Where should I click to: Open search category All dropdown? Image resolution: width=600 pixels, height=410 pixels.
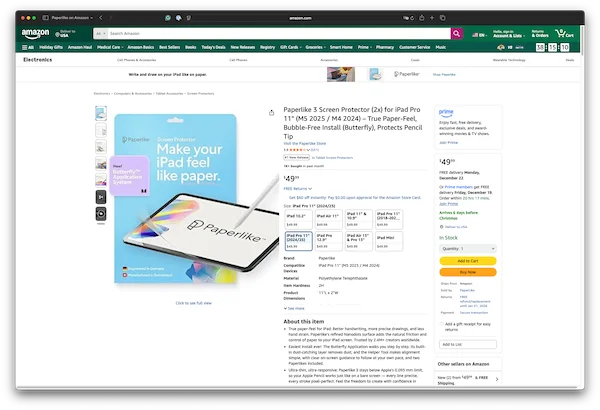point(100,34)
